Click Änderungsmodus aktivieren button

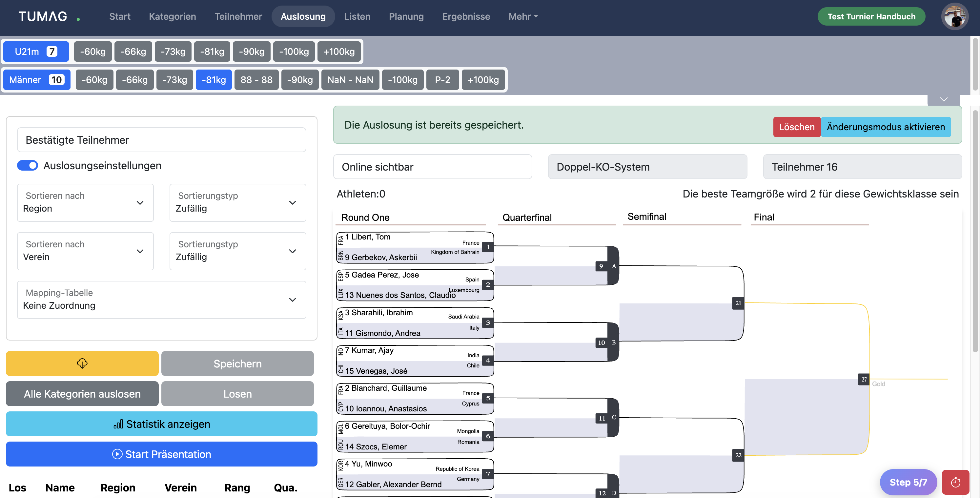[886, 127]
